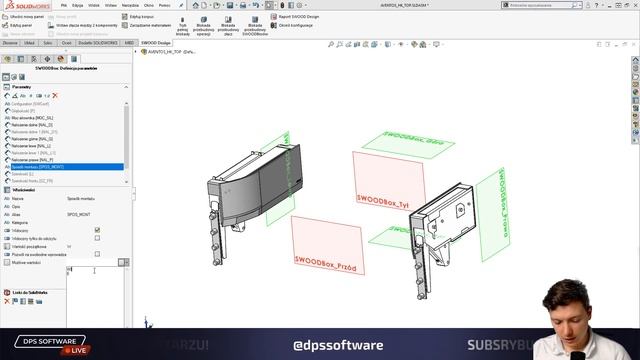Select the Nałożenie górne [NAL_G] parameter

tap(32, 139)
